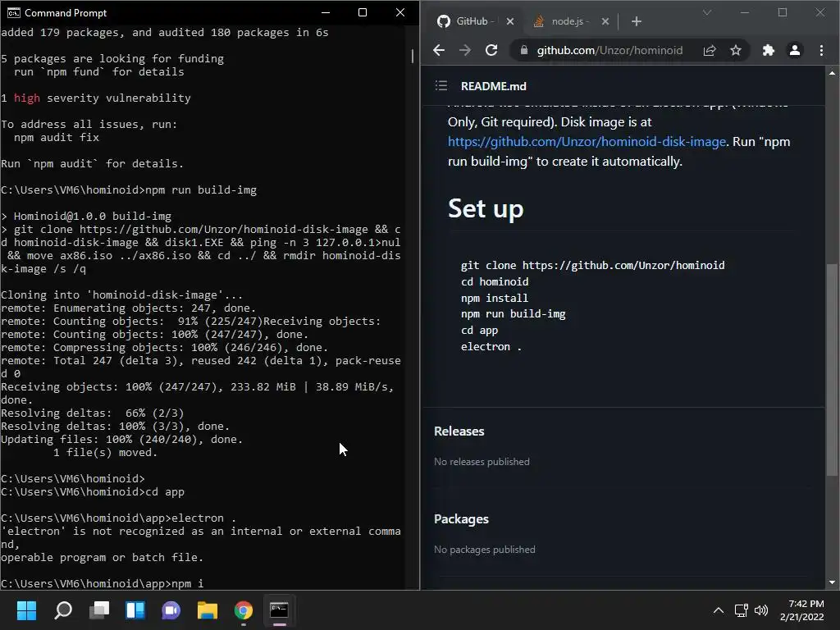This screenshot has height=630, width=840.
Task: Open the Windows Start menu
Action: pos(26,610)
